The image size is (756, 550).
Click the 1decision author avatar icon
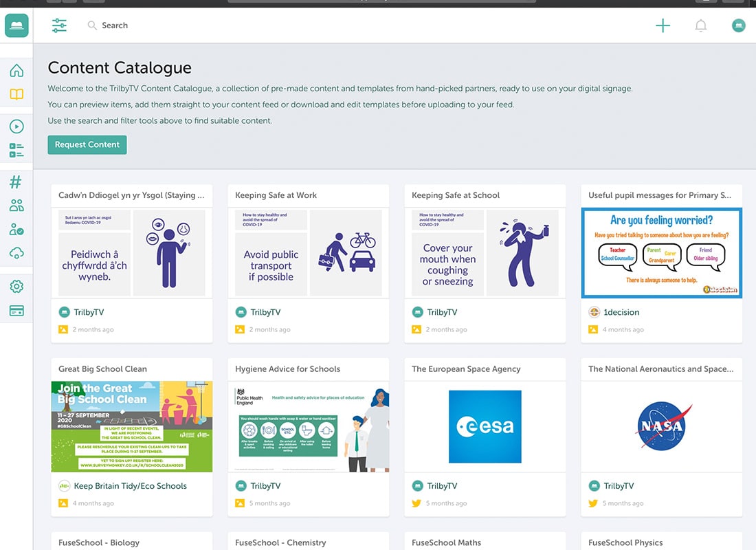[x=594, y=312]
